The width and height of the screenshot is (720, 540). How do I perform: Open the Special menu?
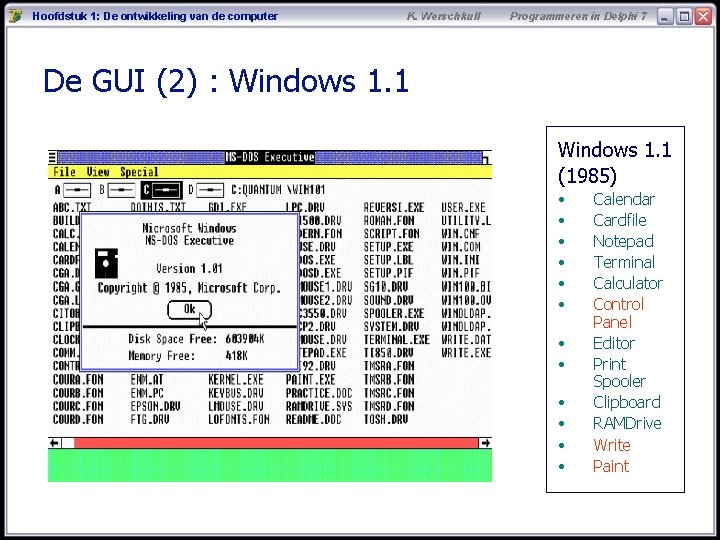coord(139,172)
